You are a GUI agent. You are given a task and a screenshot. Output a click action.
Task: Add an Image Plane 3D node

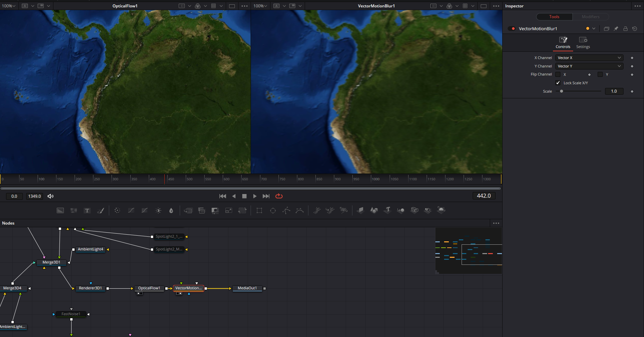(360, 210)
